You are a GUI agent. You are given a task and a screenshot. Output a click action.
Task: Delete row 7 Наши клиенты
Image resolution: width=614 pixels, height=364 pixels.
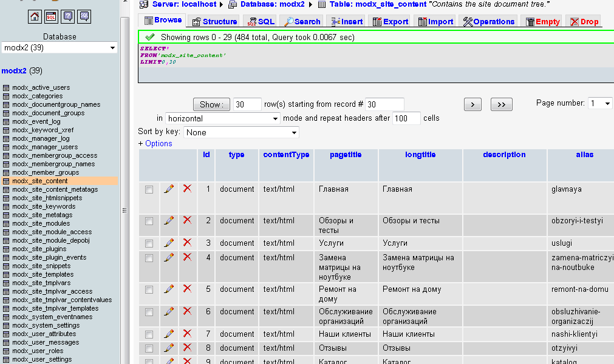(187, 334)
